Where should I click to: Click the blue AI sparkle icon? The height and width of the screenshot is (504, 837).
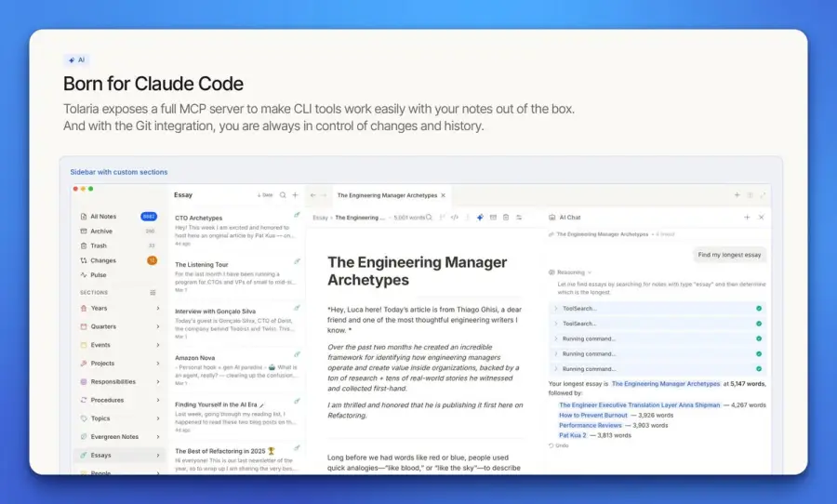tap(480, 218)
